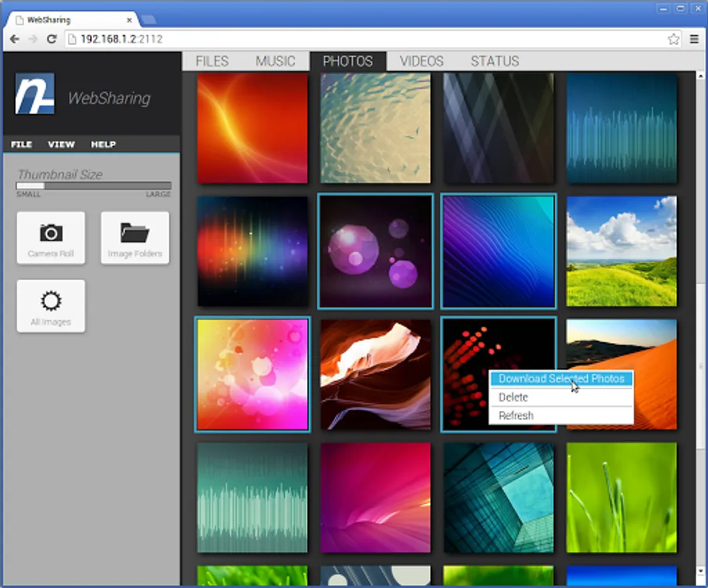Viewport: 708px width, 588px height.
Task: Switch to the VIDEOS tab
Action: coord(421,61)
